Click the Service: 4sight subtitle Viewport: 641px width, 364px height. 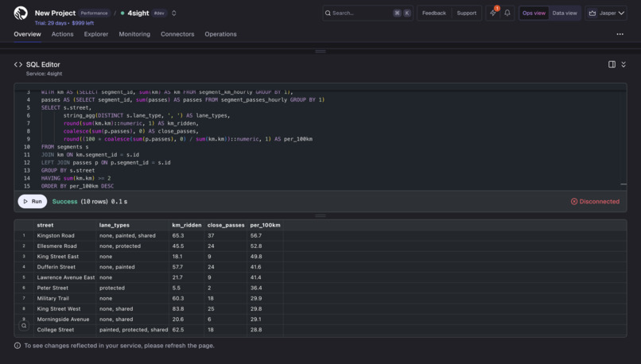pyautogui.click(x=45, y=74)
